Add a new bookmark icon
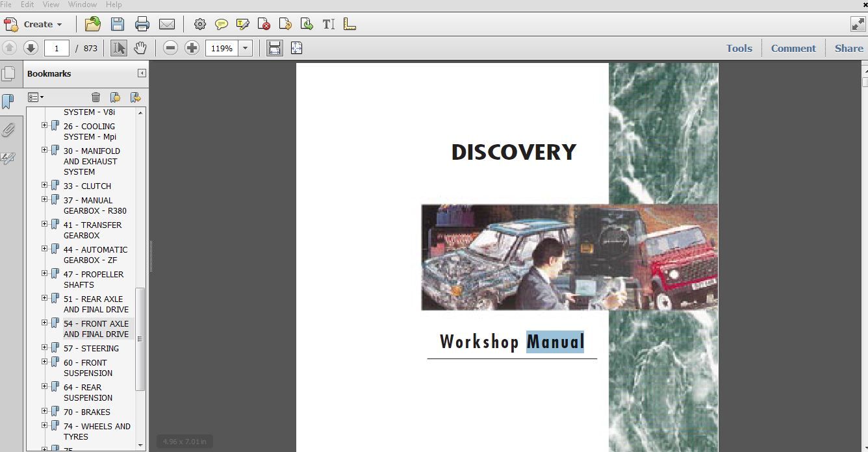Image resolution: width=868 pixels, height=452 pixels. coord(115,97)
